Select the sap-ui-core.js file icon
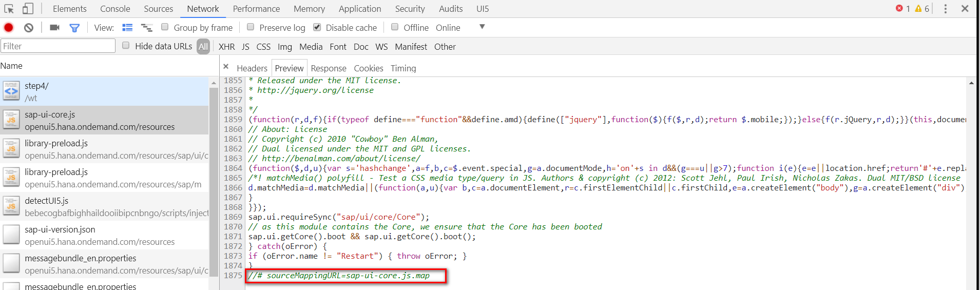 coord(11,120)
